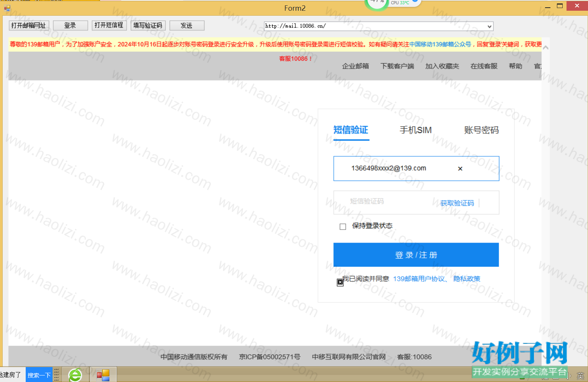Click the 中国移动通信版权所有 footer text
The image size is (588, 382).
pyautogui.click(x=194, y=357)
